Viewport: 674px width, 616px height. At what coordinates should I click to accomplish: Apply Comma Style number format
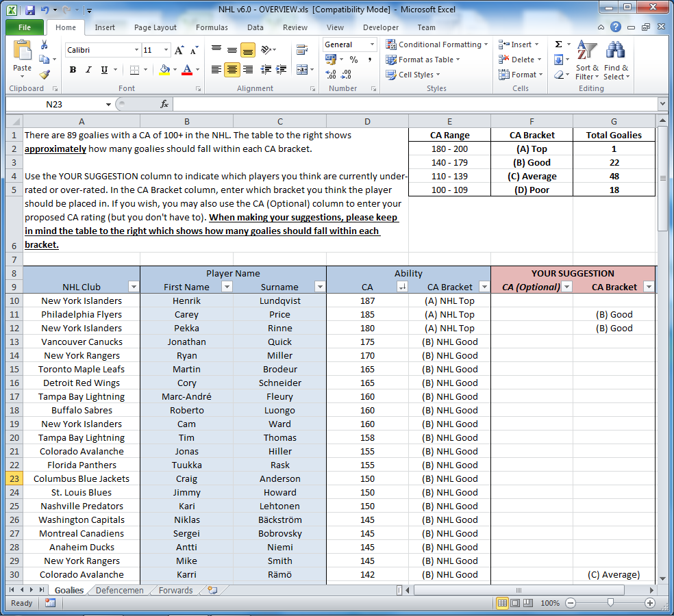pos(369,60)
